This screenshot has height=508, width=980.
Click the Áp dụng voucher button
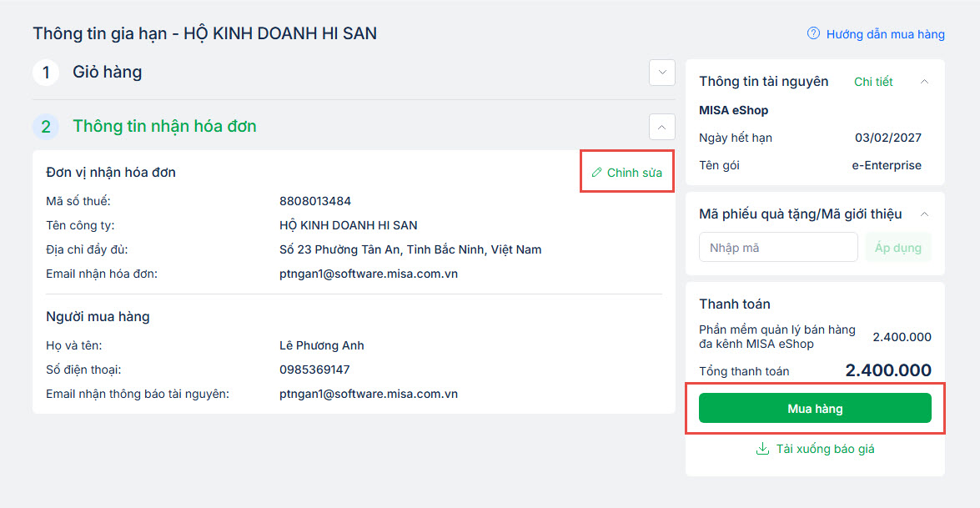click(x=897, y=248)
